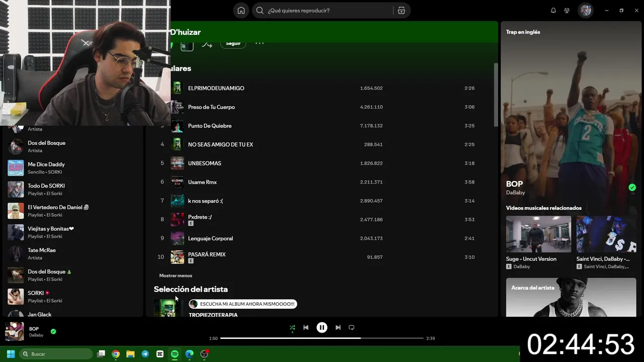Seek using the song progress bar
The height and width of the screenshot is (362, 644).
tap(322, 338)
